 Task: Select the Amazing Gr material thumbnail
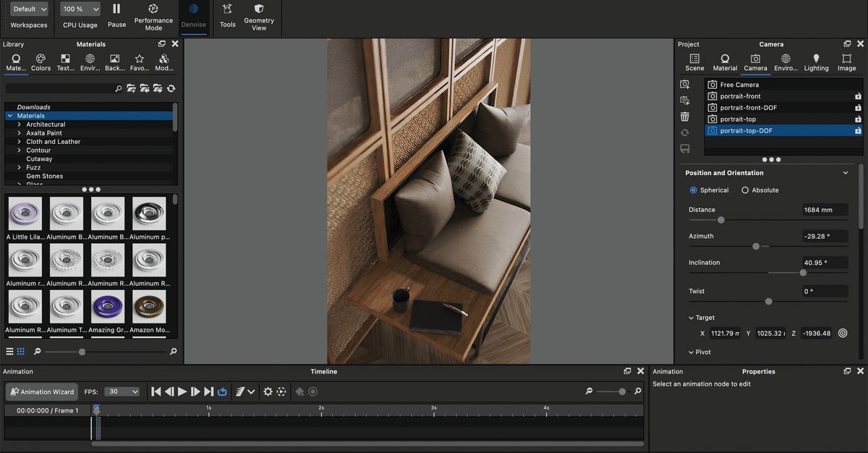107,307
